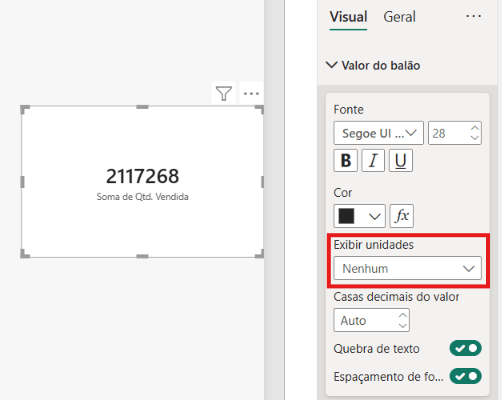502x400 pixels.
Task: Select the card value 2117268
Action: coord(142,176)
